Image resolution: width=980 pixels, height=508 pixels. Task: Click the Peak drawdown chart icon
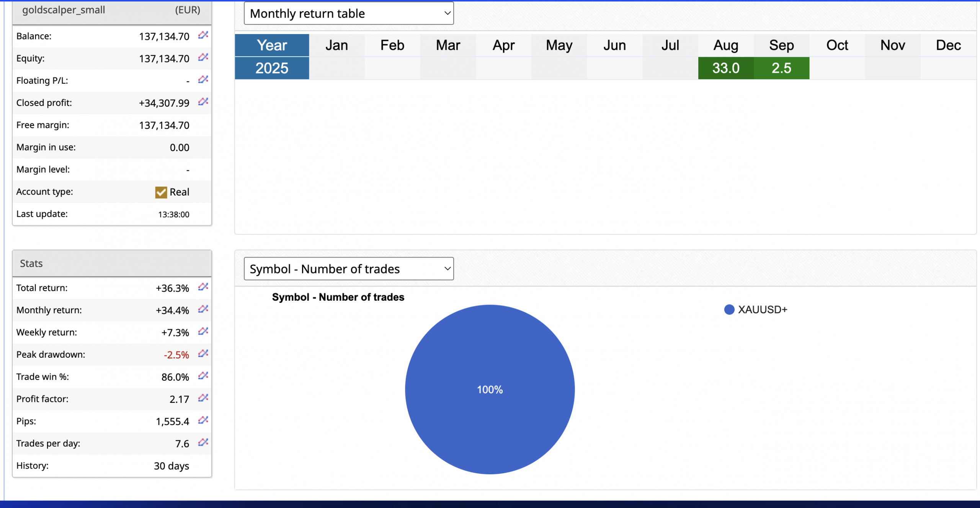pyautogui.click(x=203, y=353)
